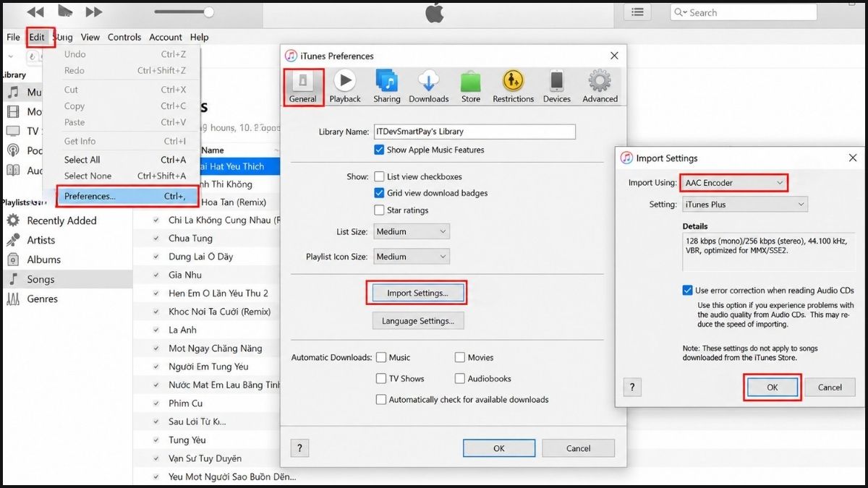The height and width of the screenshot is (488, 868).
Task: Open the Edit menu
Action: pyautogui.click(x=37, y=37)
